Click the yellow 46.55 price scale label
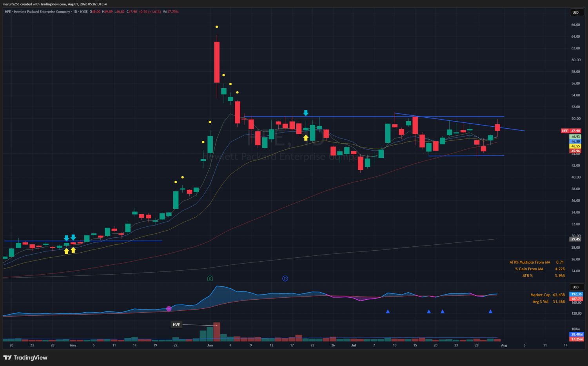 point(575,146)
